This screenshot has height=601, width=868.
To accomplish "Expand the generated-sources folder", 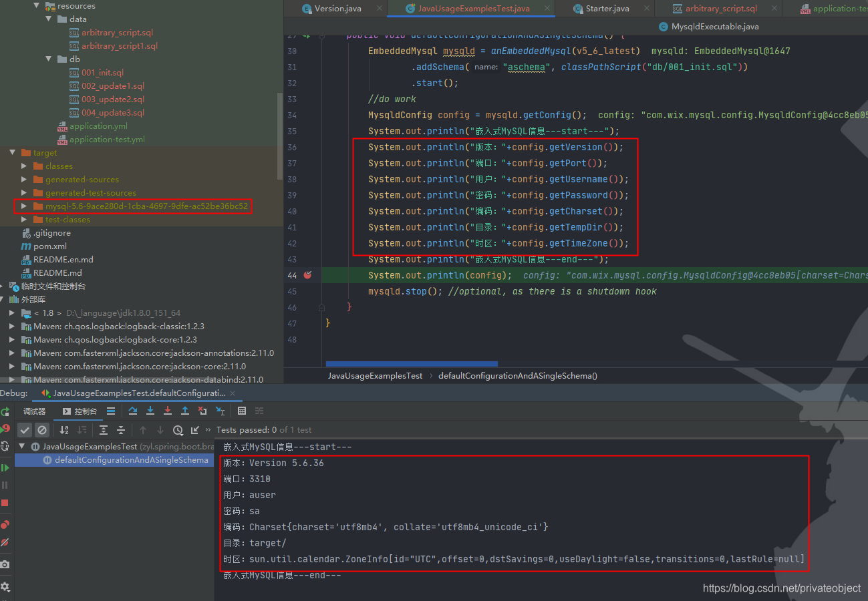I will click(24, 180).
